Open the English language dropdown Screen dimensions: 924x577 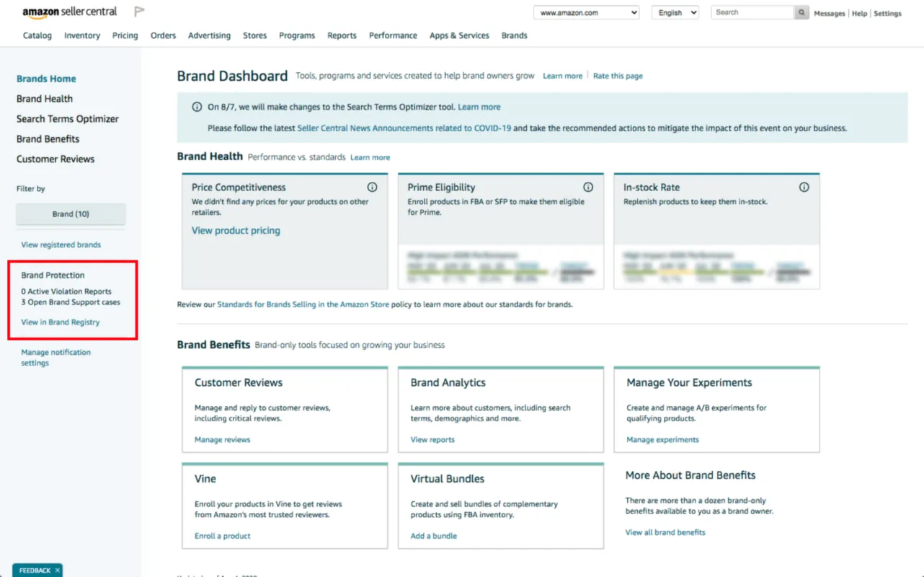(x=675, y=12)
